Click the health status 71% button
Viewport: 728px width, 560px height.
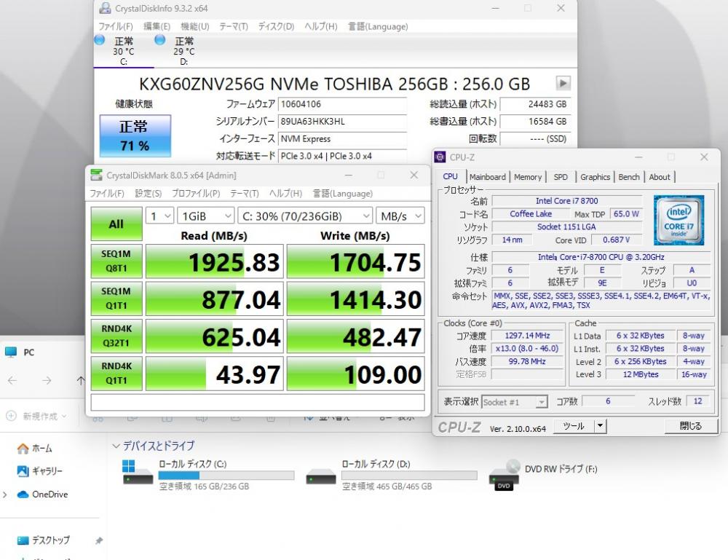coord(135,136)
